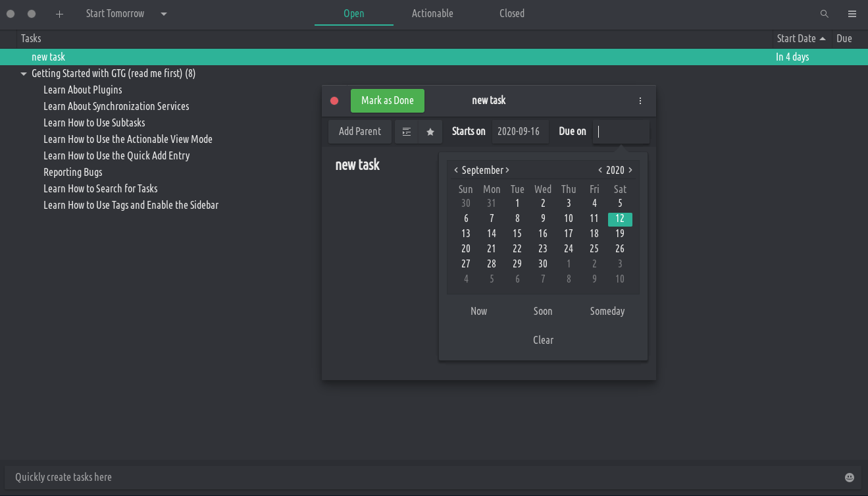The image size is (868, 496).
Task: Open the main hamburger menu
Action: point(852,14)
